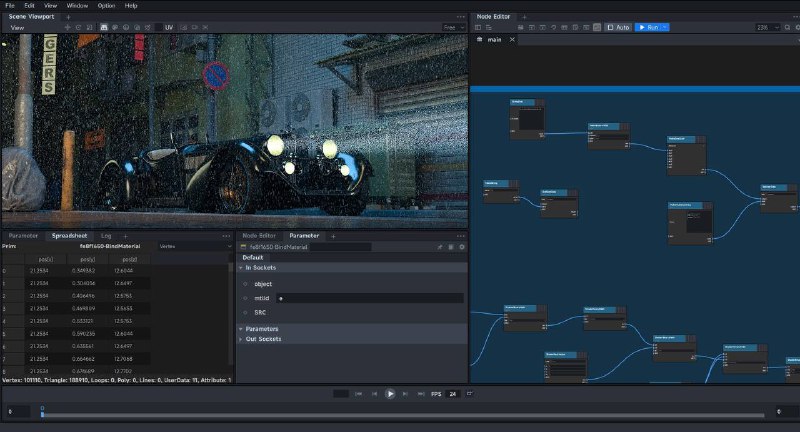Jump to the last frame

[421, 394]
